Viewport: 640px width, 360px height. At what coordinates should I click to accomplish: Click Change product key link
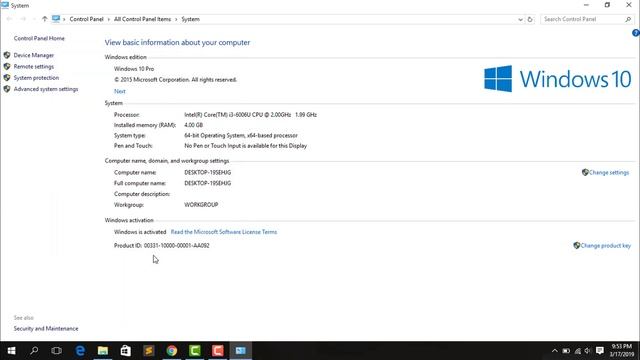(x=605, y=246)
